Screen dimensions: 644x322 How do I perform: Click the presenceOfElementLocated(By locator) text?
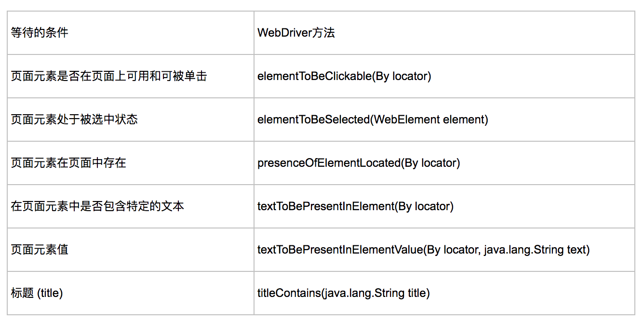(x=359, y=163)
